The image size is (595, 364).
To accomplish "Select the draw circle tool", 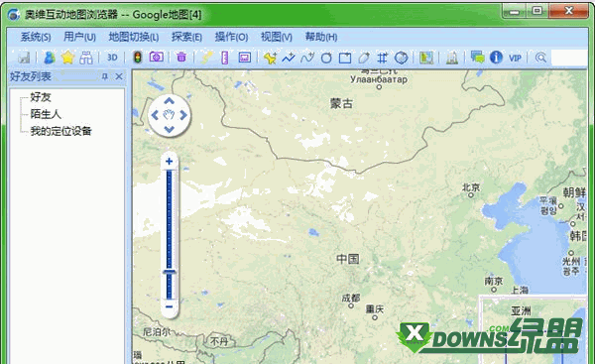I will (326, 59).
